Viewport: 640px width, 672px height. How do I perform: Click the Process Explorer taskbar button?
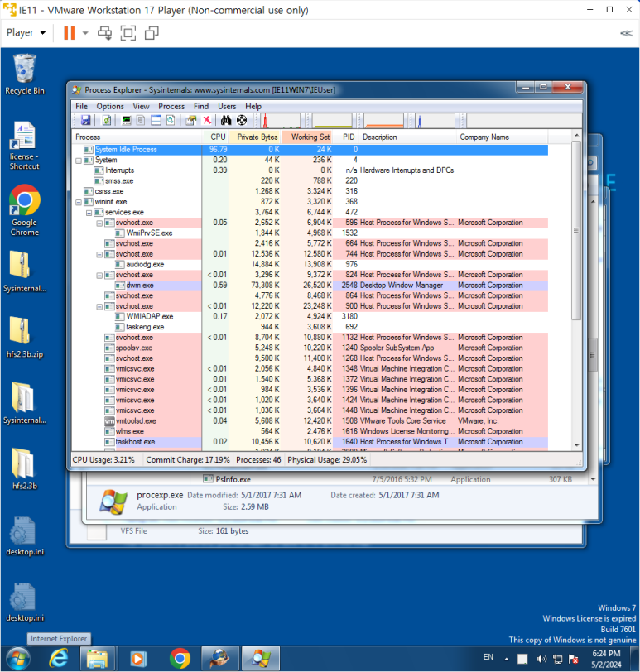tap(261, 658)
